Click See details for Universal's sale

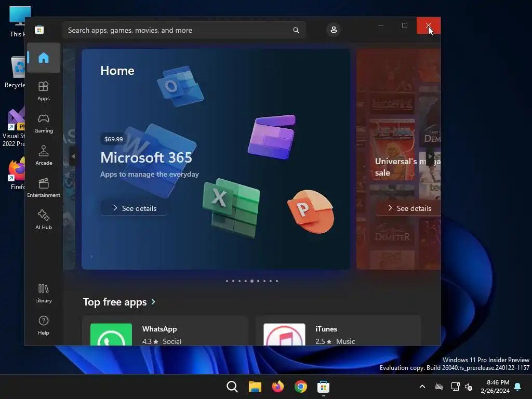[408, 208]
